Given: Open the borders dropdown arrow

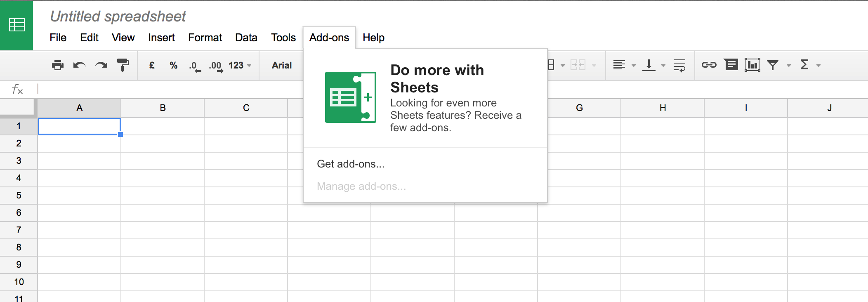Looking at the screenshot, I should tap(562, 66).
